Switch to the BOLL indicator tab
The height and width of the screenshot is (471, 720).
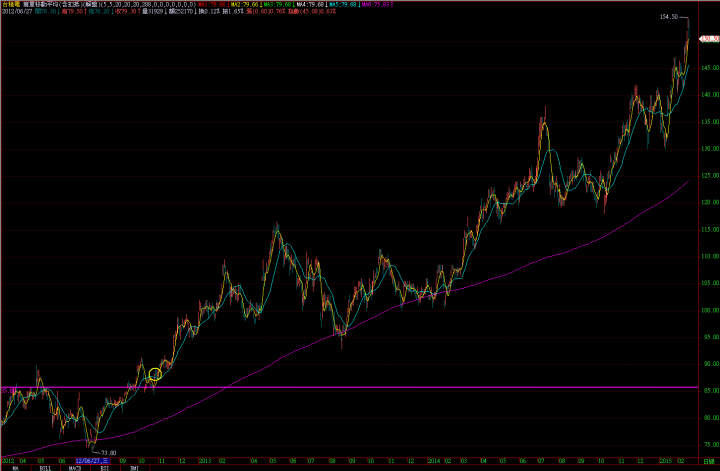tap(45, 468)
